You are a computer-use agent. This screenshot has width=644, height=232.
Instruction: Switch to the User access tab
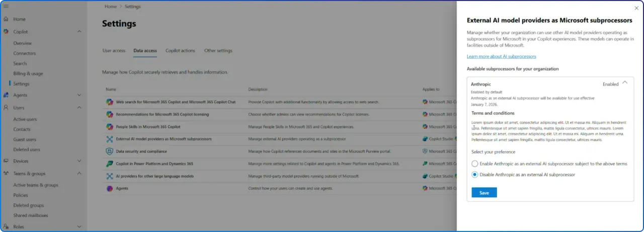tap(114, 51)
